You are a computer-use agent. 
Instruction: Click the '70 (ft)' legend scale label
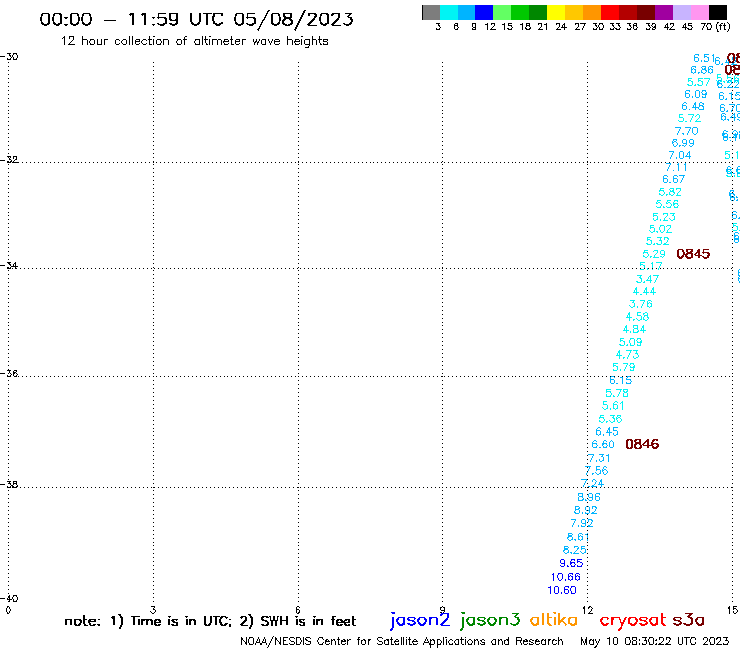(x=715, y=26)
